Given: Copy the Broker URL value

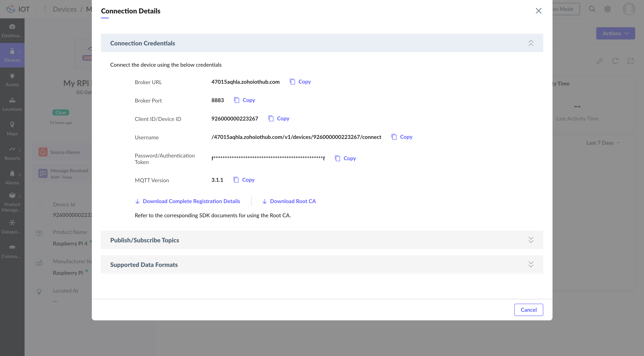Looking at the screenshot, I should click(300, 82).
